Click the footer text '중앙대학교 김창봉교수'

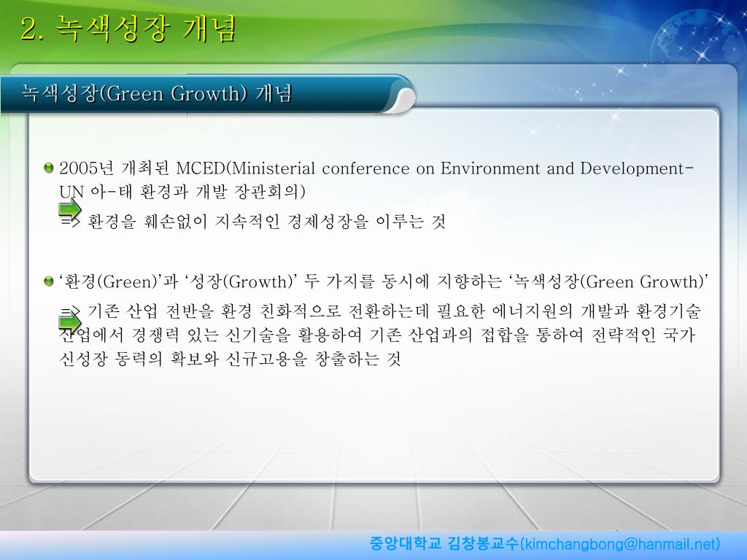pos(444,543)
